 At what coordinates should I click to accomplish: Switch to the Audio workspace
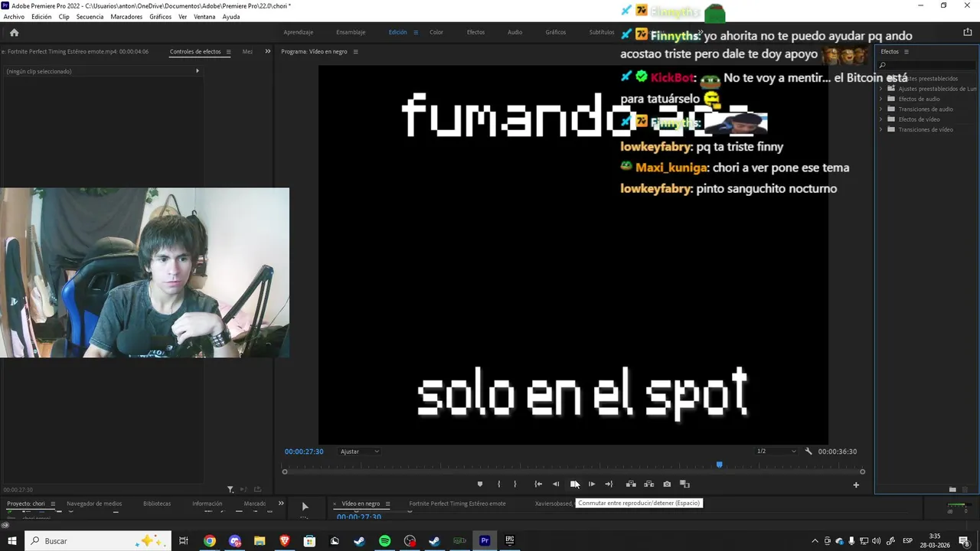click(515, 32)
